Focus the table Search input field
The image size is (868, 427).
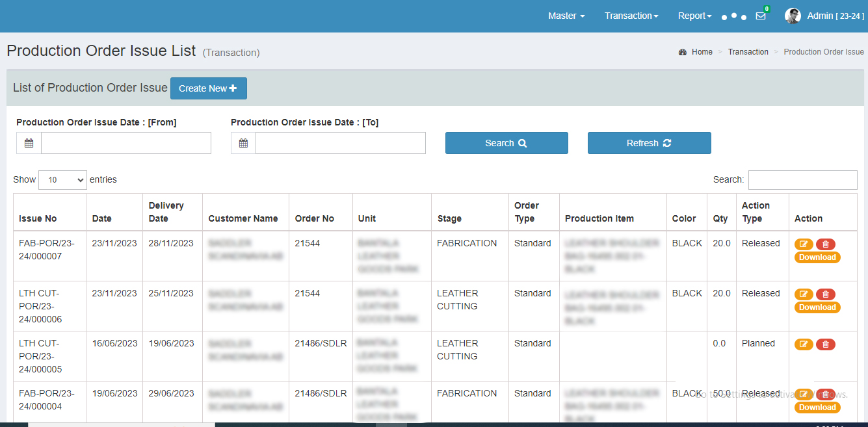[x=802, y=180]
